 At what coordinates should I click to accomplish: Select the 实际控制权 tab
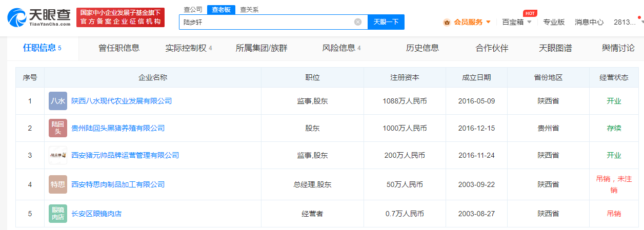tap(189, 48)
